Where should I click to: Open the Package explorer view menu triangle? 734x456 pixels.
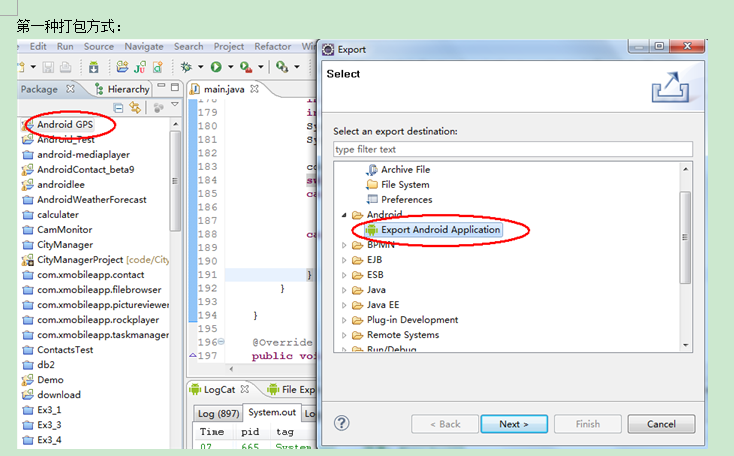tap(175, 104)
